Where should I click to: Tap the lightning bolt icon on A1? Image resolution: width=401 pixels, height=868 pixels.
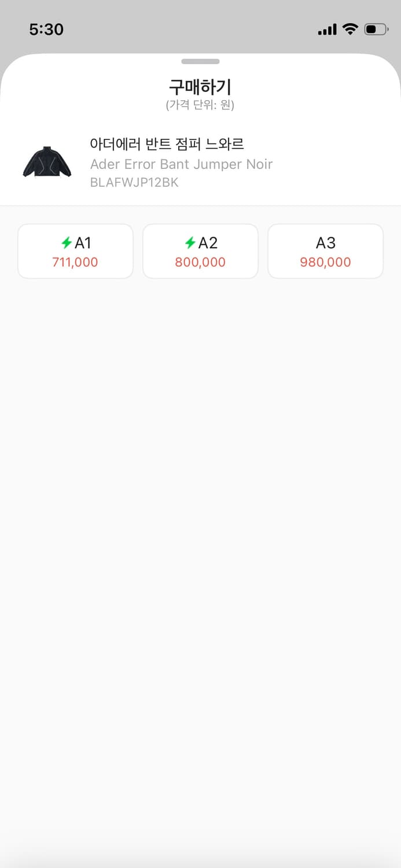pos(67,243)
